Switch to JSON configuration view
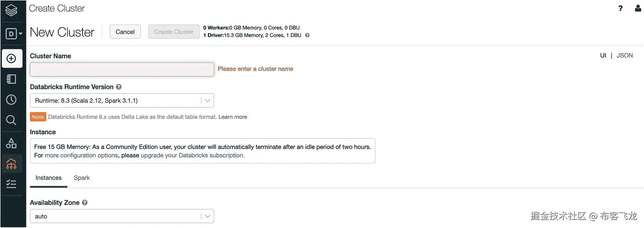The image size is (644, 228). pyautogui.click(x=625, y=56)
